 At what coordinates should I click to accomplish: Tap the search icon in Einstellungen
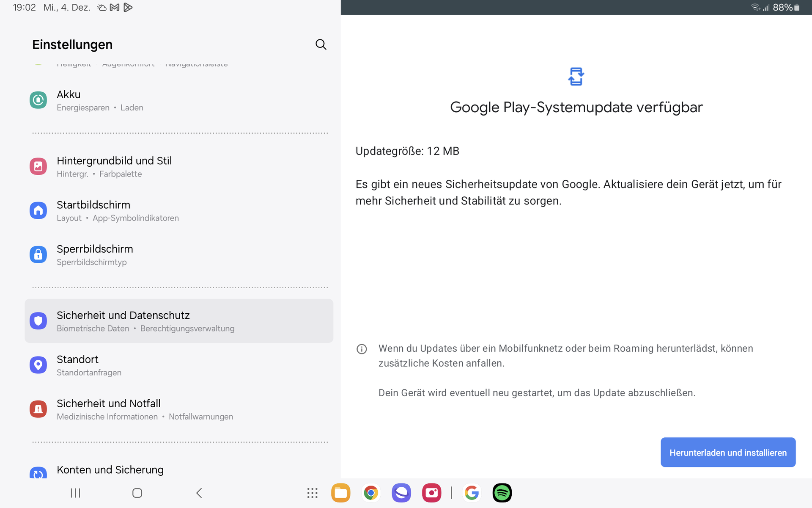321,44
